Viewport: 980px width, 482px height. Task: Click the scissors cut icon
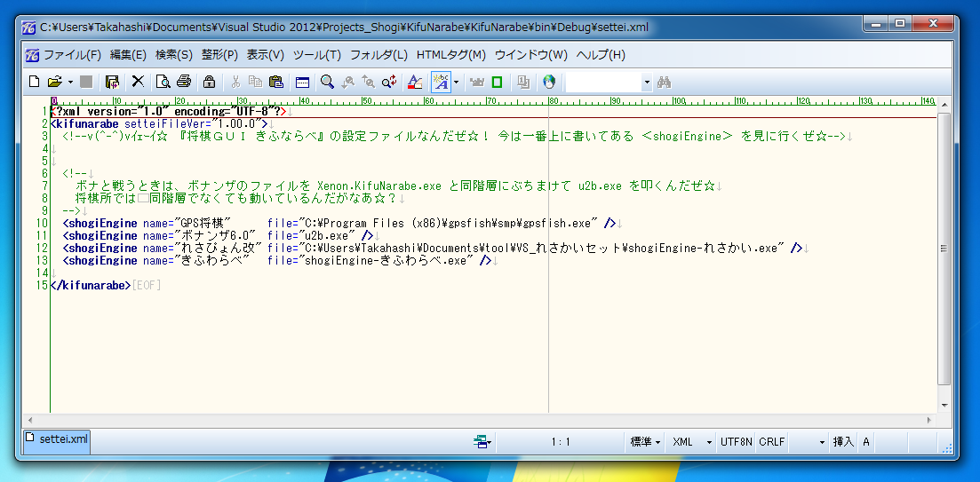(235, 82)
